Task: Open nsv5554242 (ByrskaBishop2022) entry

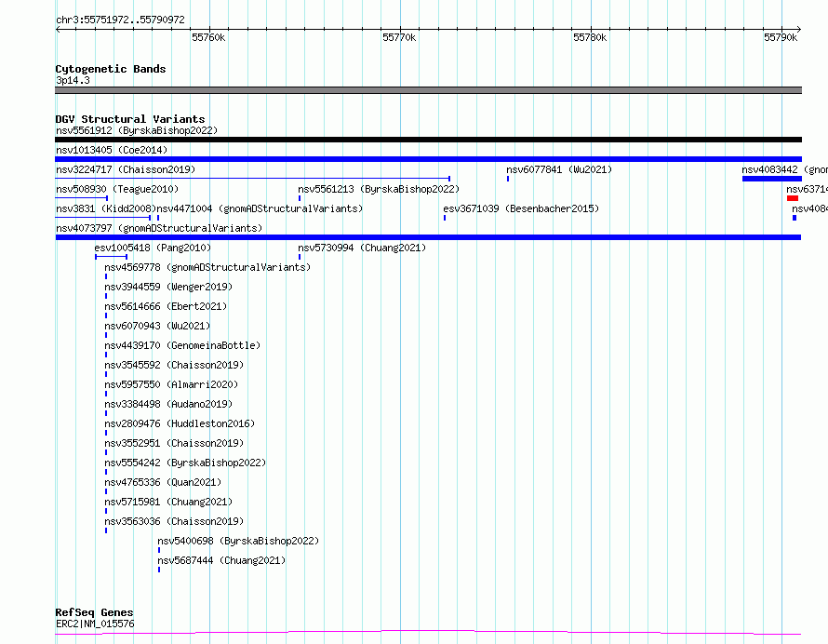Action: 185,463
